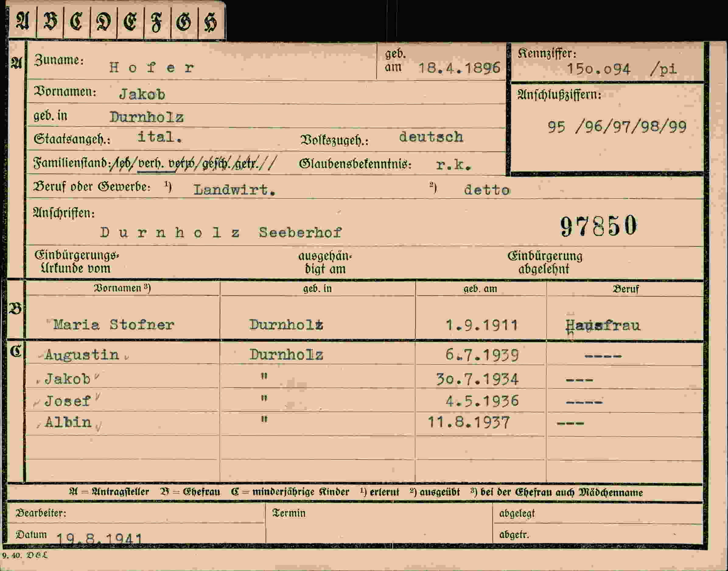Click the child name 'Albin'
Screen dimensions: 728x571
tap(68, 422)
